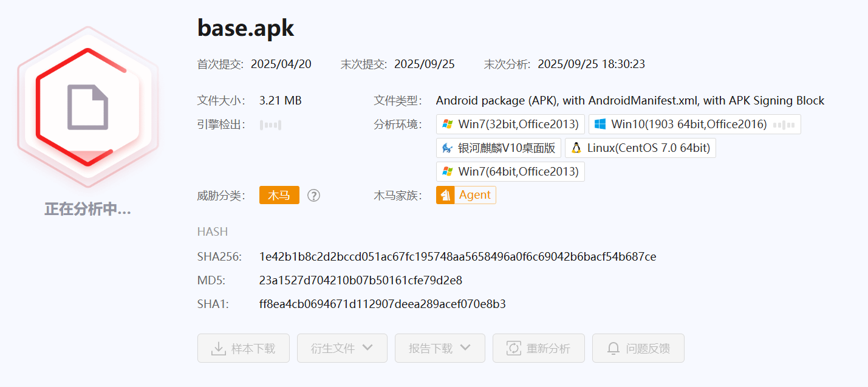Click the base.apk file title

click(x=245, y=29)
